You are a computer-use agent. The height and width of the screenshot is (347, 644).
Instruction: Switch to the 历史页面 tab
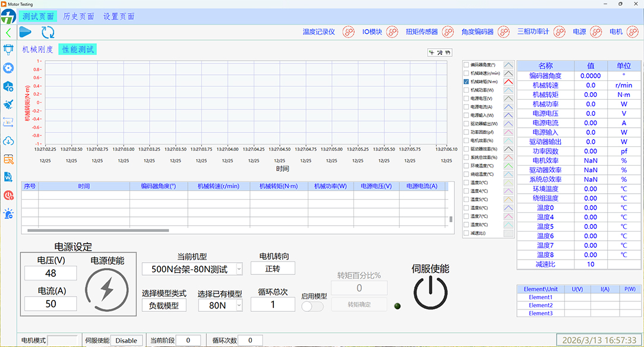click(78, 17)
